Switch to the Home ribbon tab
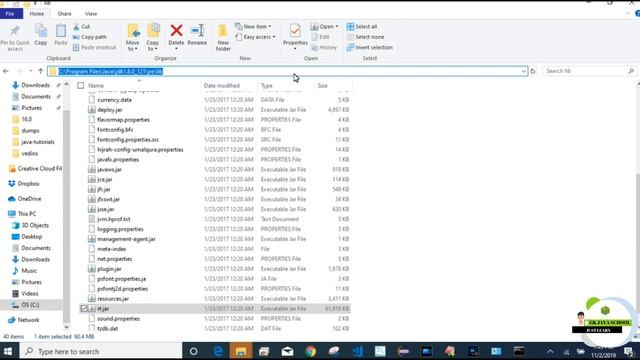640x360 pixels. pos(37,13)
